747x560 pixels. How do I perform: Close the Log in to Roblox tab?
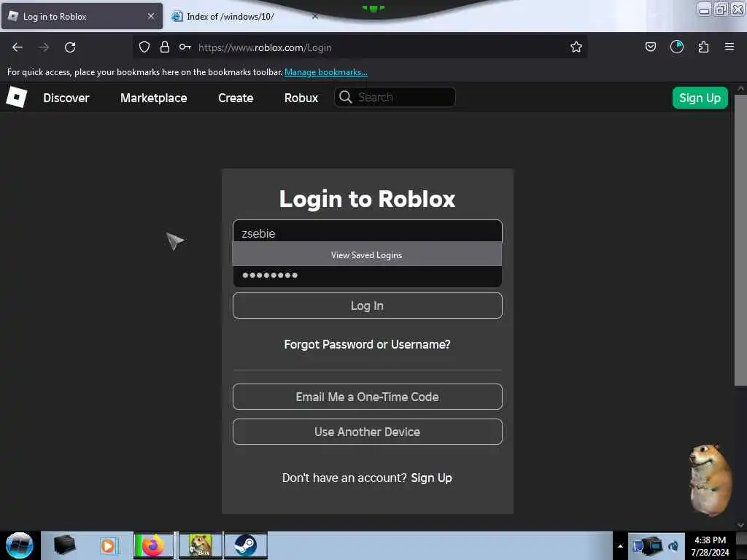coord(151,16)
